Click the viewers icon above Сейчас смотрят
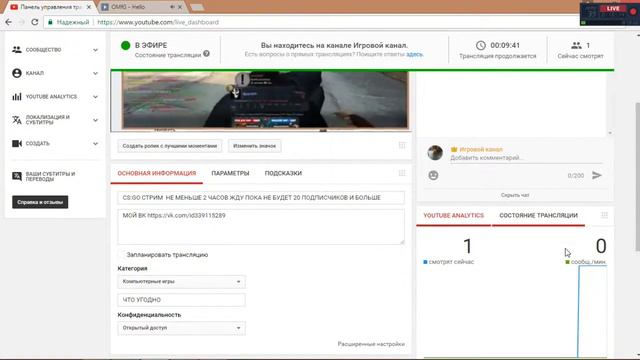The image size is (640, 360). 576,45
